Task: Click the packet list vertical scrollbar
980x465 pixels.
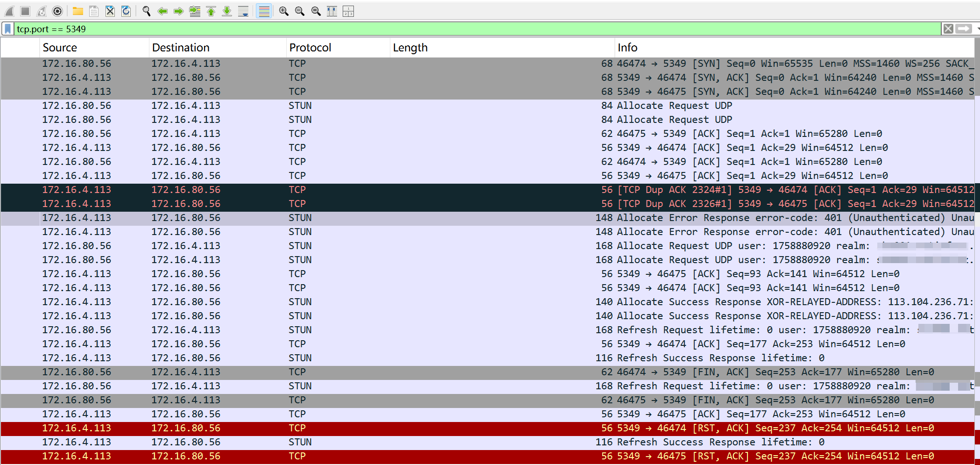Action: click(977, 234)
